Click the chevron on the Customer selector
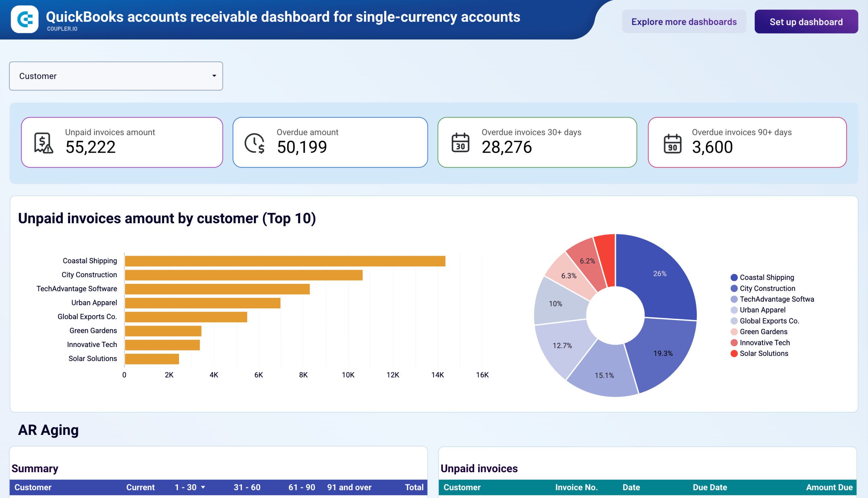 coord(214,76)
